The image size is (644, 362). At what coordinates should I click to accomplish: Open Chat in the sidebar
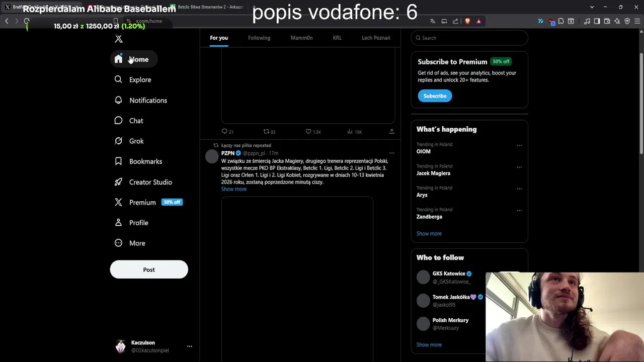(x=129, y=121)
